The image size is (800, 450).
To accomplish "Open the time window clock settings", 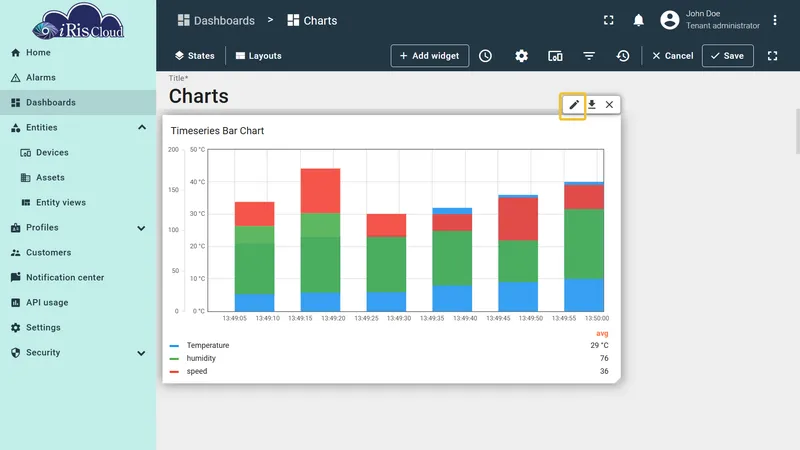I will tap(485, 56).
